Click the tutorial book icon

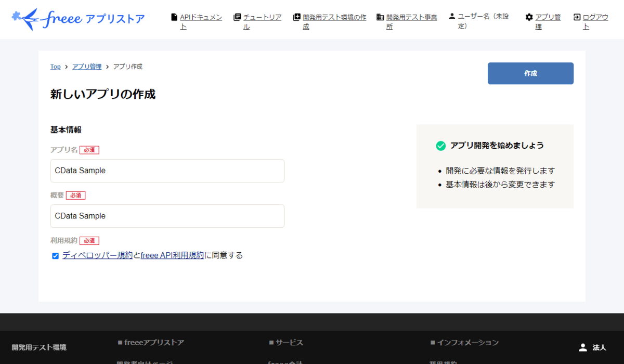(x=237, y=17)
